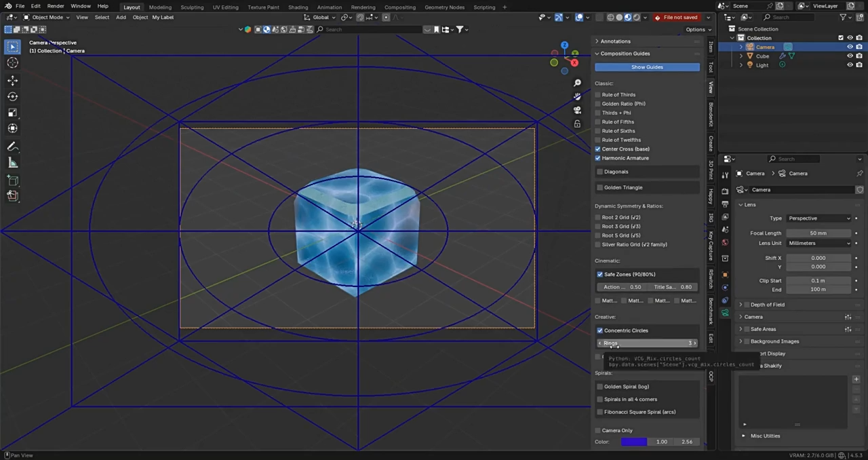Expand the Cube item in the Outliner
868x460 pixels.
[x=741, y=56]
